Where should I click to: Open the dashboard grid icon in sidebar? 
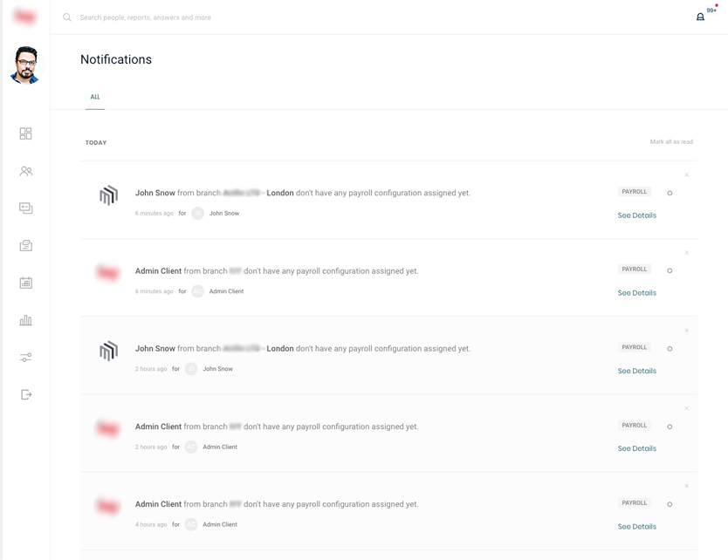tap(25, 133)
